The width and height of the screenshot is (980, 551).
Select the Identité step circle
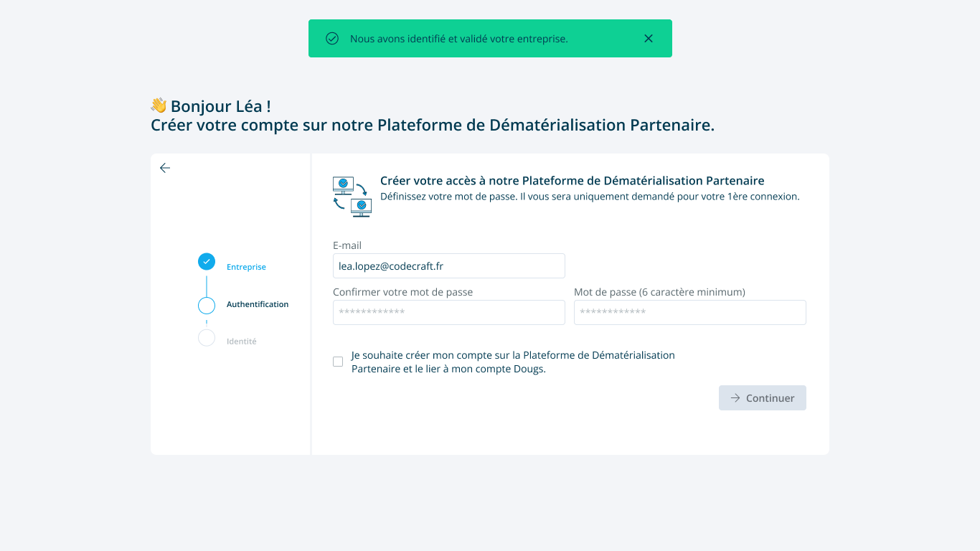pos(207,338)
